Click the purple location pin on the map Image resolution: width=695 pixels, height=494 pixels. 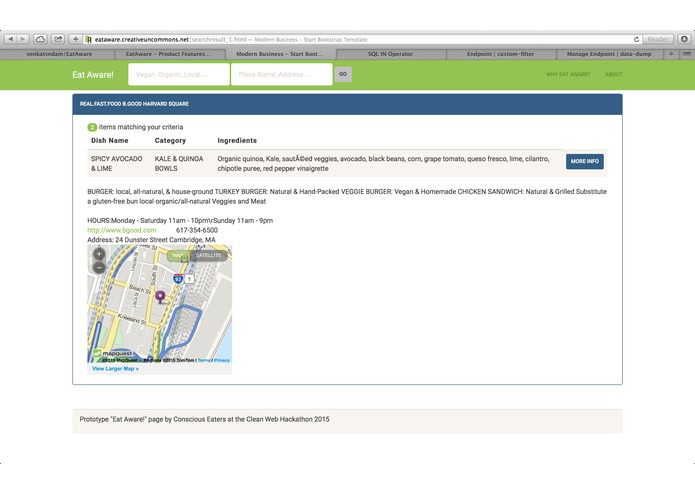[x=160, y=296]
